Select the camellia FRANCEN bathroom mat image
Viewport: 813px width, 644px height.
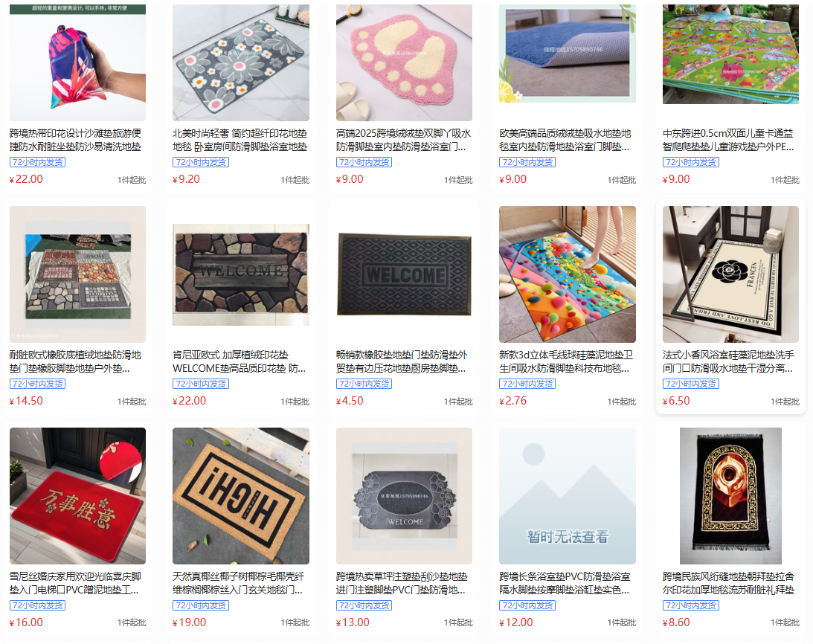(730, 274)
